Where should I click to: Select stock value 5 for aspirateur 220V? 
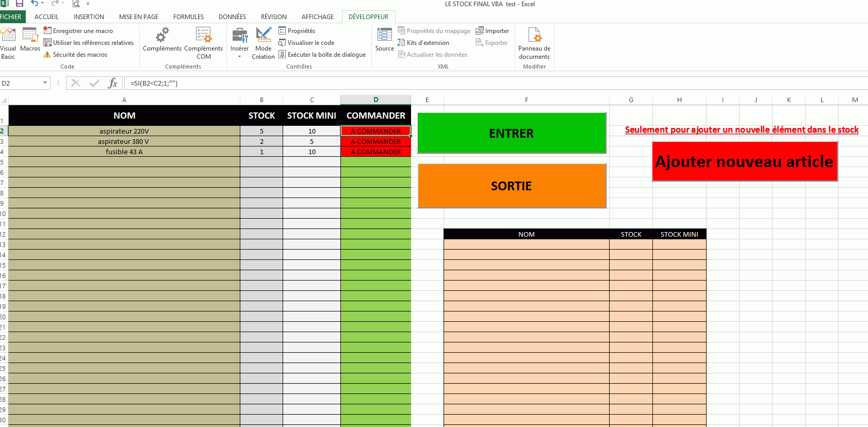[261, 131]
